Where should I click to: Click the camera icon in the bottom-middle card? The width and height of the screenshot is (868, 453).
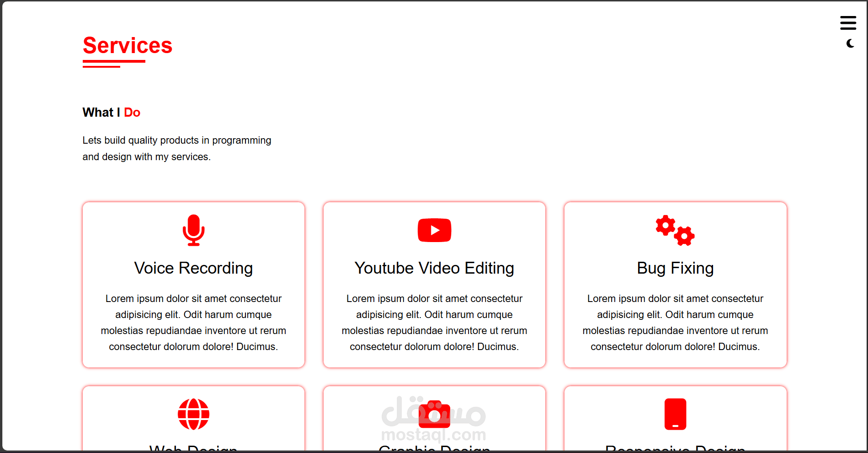[434, 414]
